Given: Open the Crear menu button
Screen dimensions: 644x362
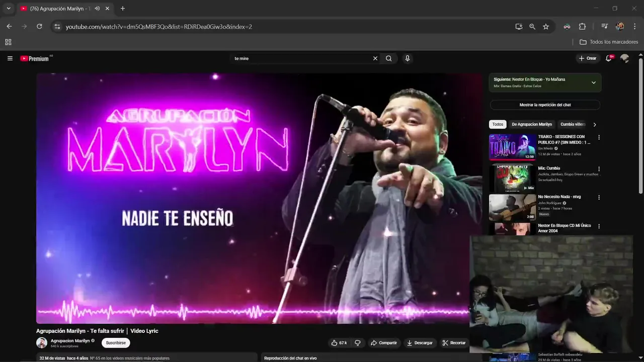Looking at the screenshot, I should click(588, 58).
